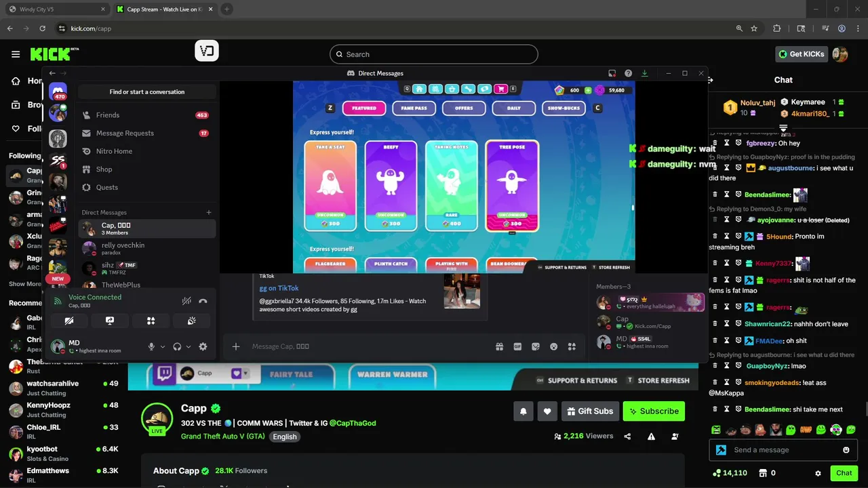Create a new DM with plus icon
This screenshot has height=488, width=868.
[x=209, y=212]
